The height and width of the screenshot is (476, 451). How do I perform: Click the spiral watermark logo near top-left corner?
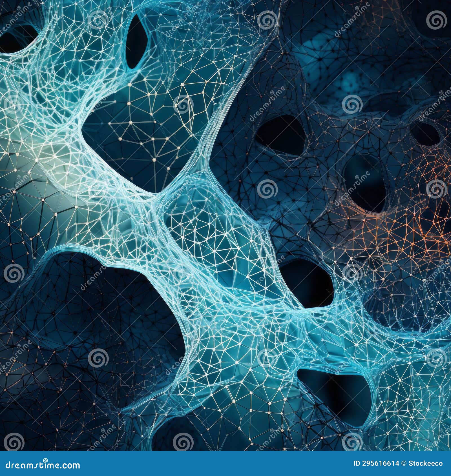click(x=19, y=8)
